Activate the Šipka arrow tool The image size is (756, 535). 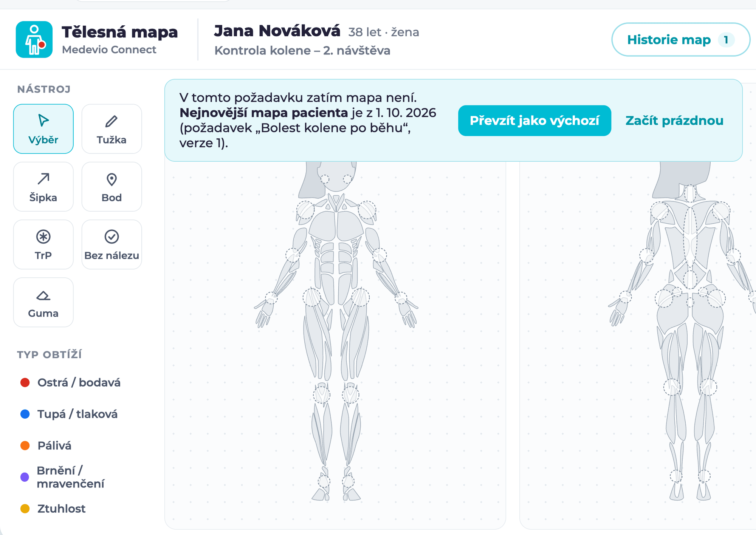(x=43, y=187)
